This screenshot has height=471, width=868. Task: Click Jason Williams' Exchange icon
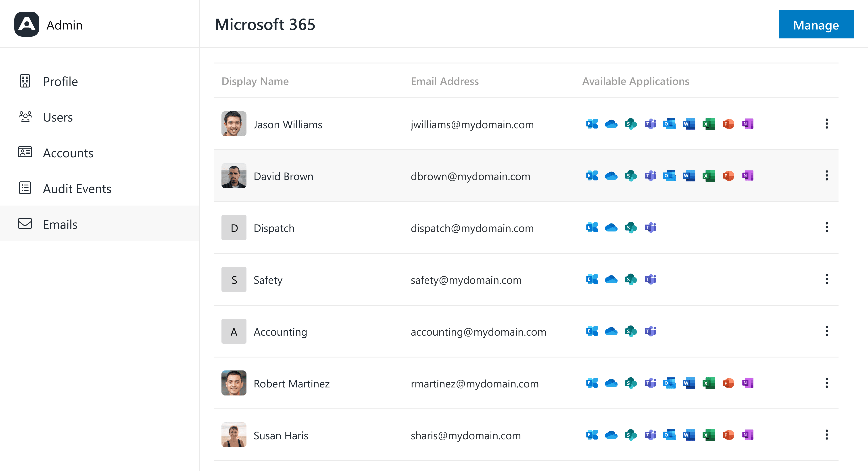tap(592, 124)
